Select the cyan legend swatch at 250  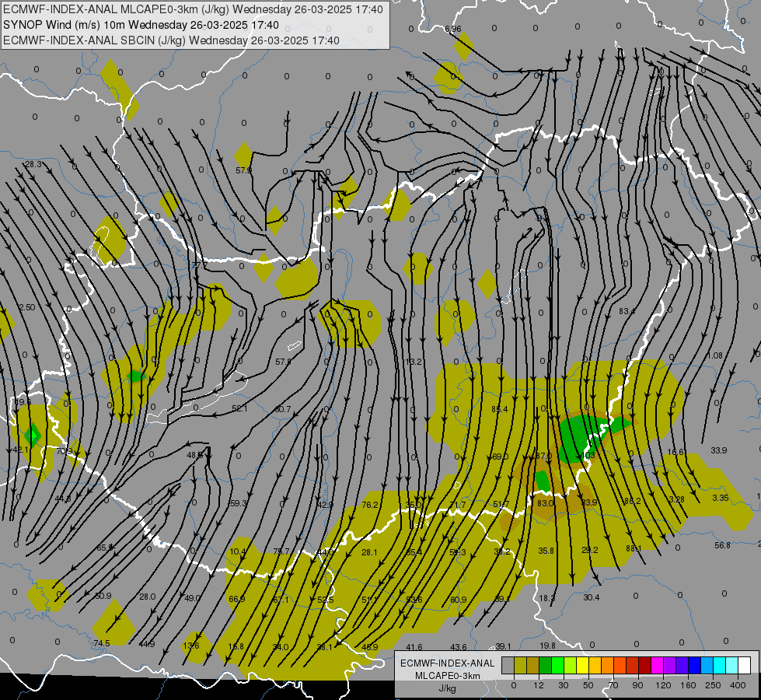point(719,666)
